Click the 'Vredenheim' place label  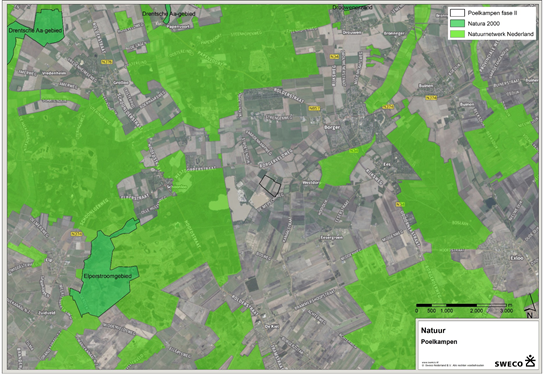[54, 73]
